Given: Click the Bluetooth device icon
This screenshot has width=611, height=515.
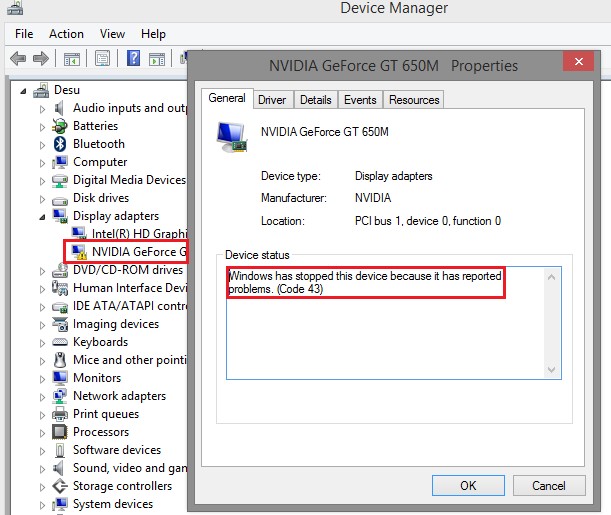Looking at the screenshot, I should pyautogui.click(x=60, y=144).
